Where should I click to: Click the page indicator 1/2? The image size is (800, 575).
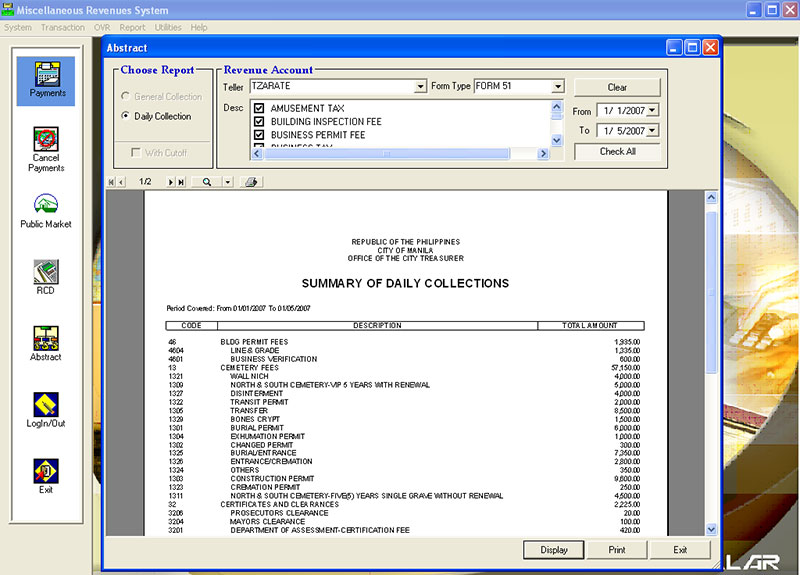click(x=145, y=182)
